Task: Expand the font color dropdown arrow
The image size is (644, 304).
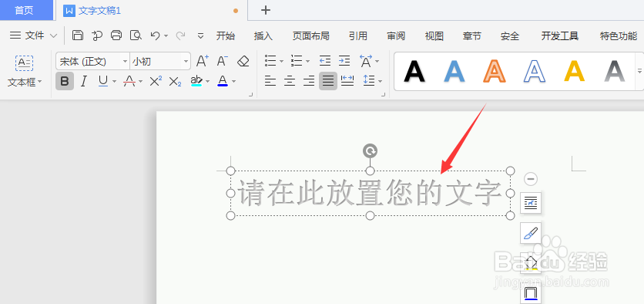Action: [x=233, y=82]
